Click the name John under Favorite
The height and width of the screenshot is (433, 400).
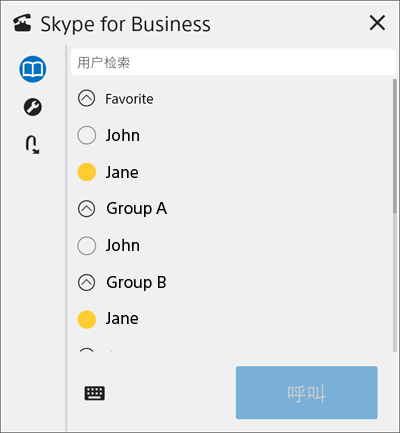[123, 136]
